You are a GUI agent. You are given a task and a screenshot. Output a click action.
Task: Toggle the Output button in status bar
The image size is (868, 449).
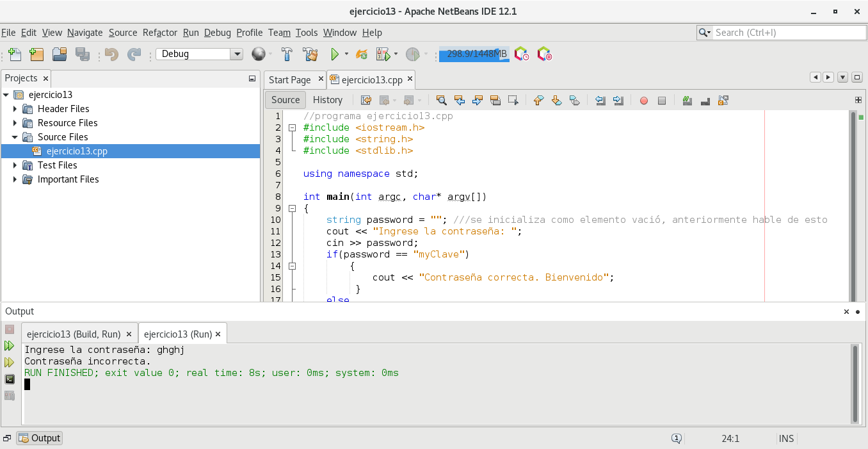pyautogui.click(x=40, y=438)
